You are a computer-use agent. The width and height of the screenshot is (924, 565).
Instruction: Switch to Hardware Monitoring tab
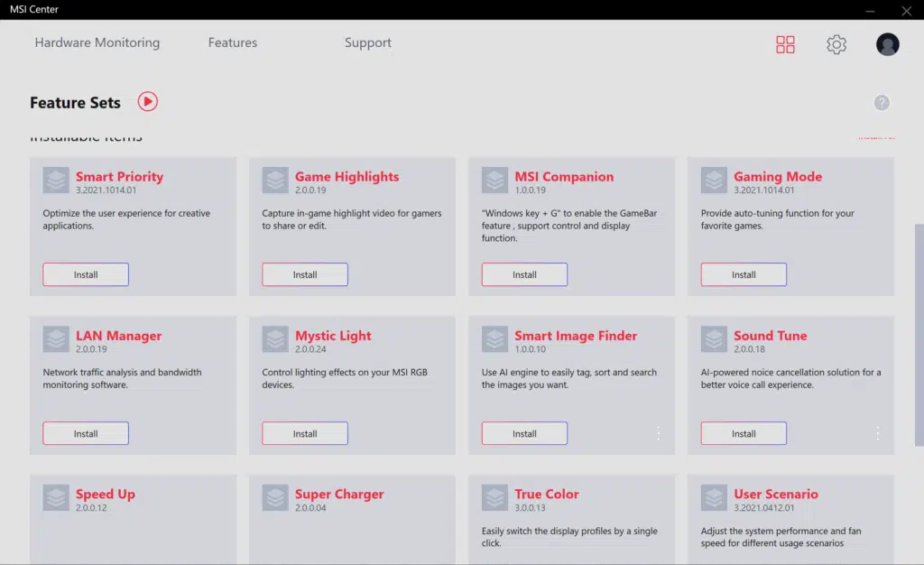pos(97,42)
